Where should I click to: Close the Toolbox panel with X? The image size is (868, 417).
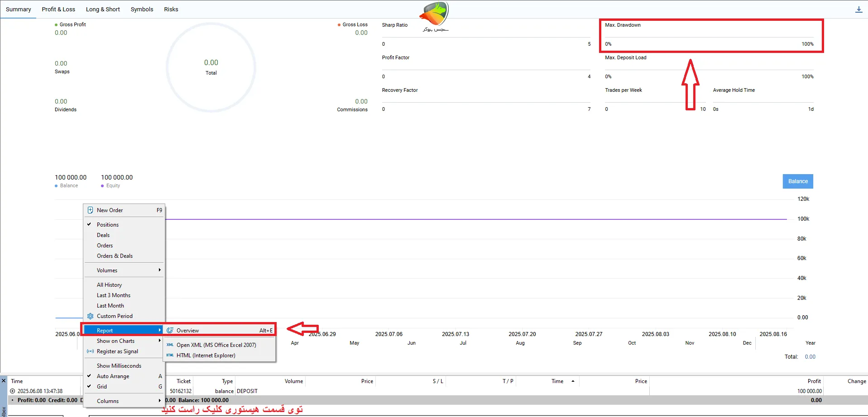tap(4, 381)
